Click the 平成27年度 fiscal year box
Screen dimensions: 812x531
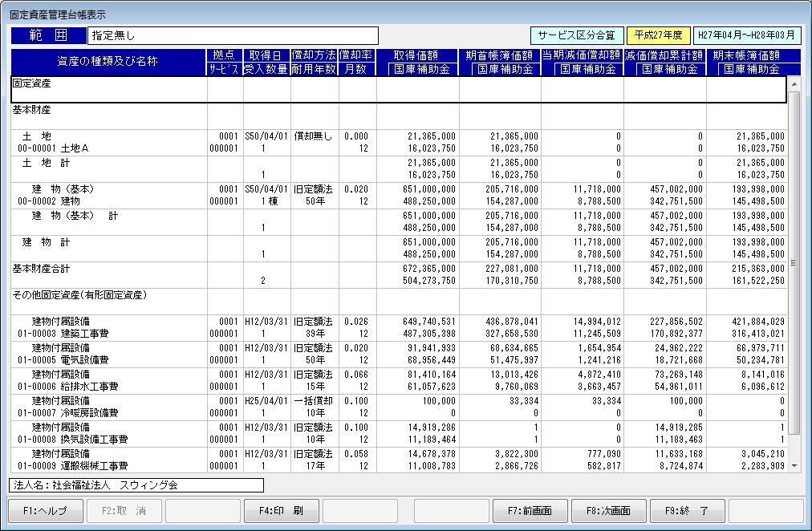[x=658, y=35]
